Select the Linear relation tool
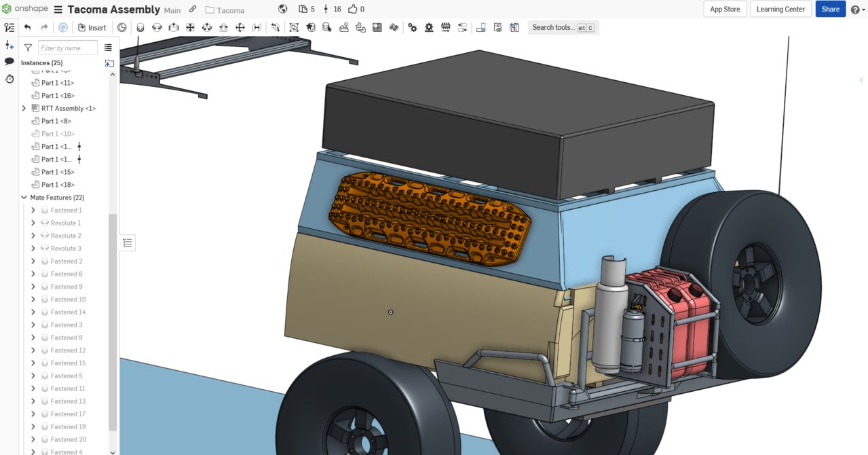The width and height of the screenshot is (868, 455). (463, 27)
